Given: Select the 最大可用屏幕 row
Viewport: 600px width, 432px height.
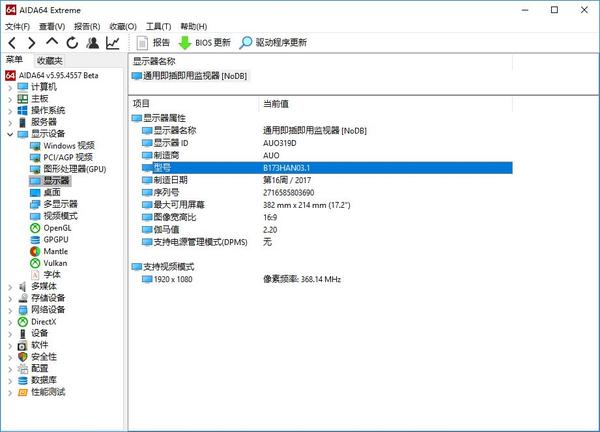Looking at the screenshot, I should point(327,205).
